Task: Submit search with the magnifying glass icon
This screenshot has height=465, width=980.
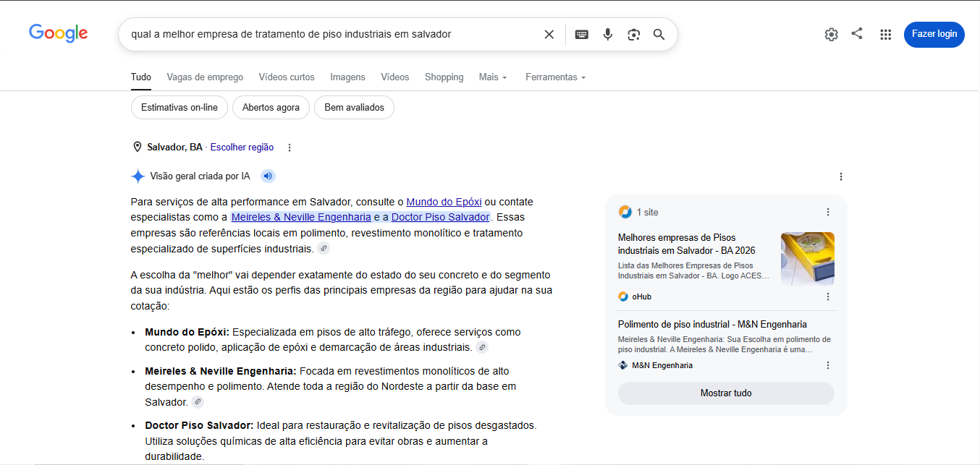Action: click(x=659, y=34)
